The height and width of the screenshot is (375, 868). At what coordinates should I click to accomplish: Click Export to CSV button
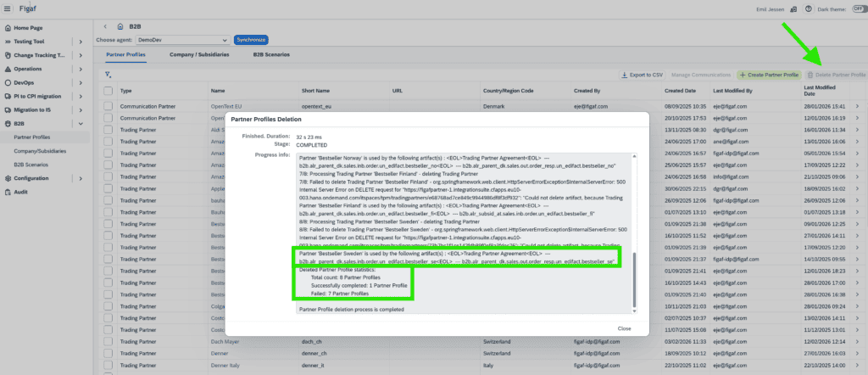(x=643, y=74)
